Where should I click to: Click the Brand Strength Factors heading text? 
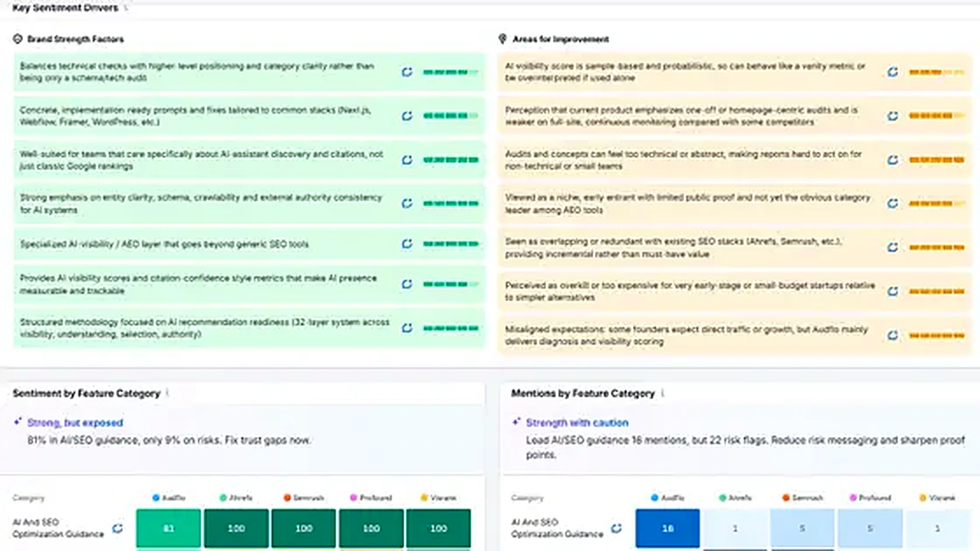tap(75, 39)
